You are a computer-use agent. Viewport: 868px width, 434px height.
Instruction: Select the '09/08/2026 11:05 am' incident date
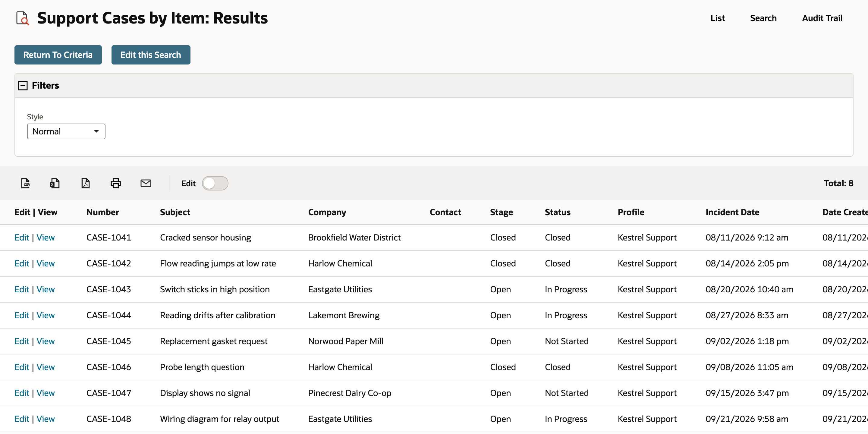[x=749, y=367]
